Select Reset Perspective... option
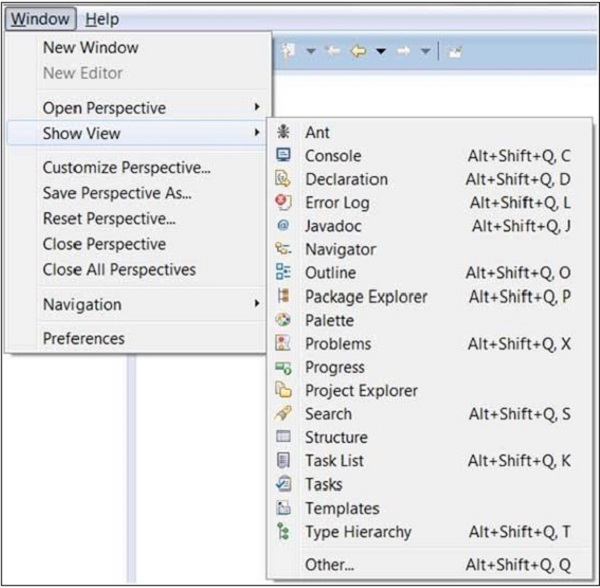The image size is (600, 588). pos(109,218)
